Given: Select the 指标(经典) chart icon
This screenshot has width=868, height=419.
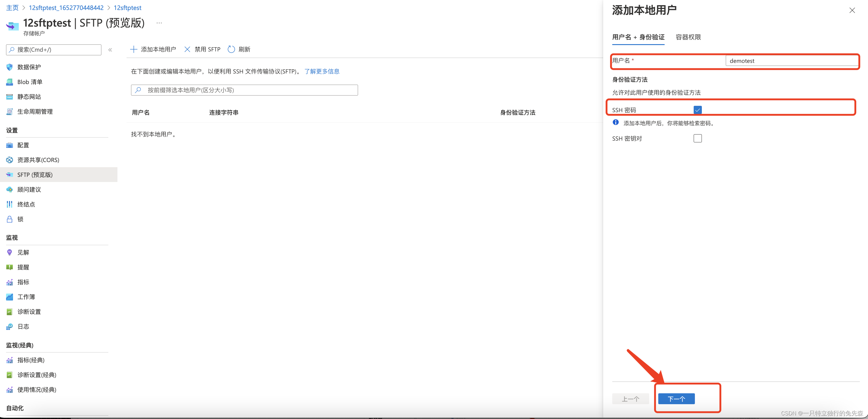Looking at the screenshot, I should coord(9,360).
